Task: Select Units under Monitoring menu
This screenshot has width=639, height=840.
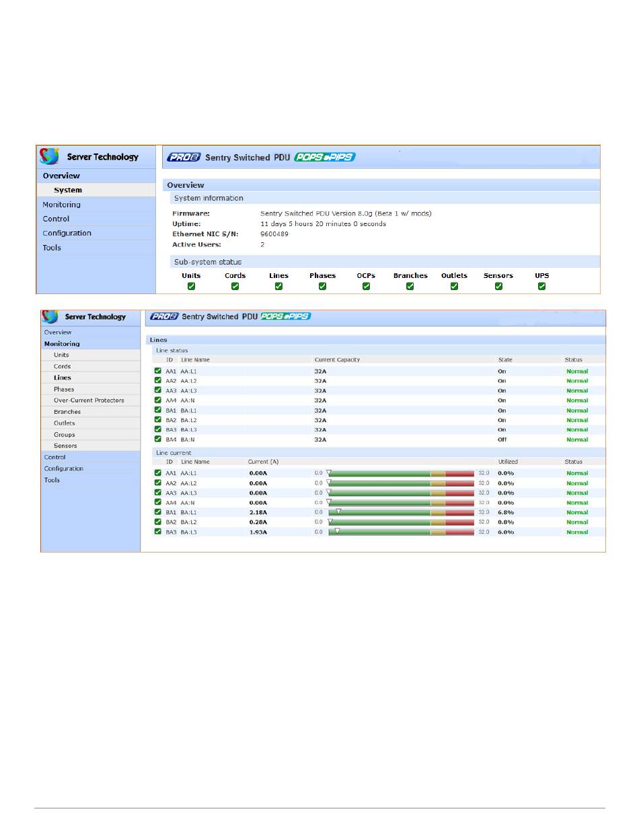Action: 91,355
